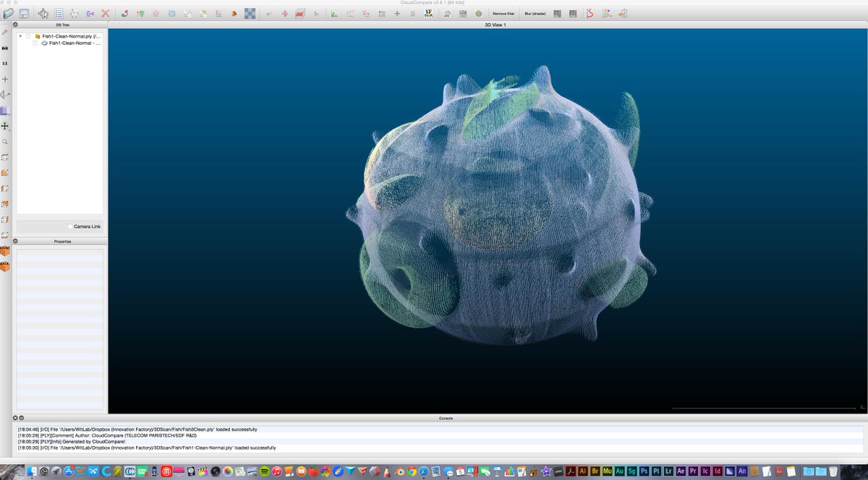
Task: Click the Properties panel header
Action: pos(62,241)
